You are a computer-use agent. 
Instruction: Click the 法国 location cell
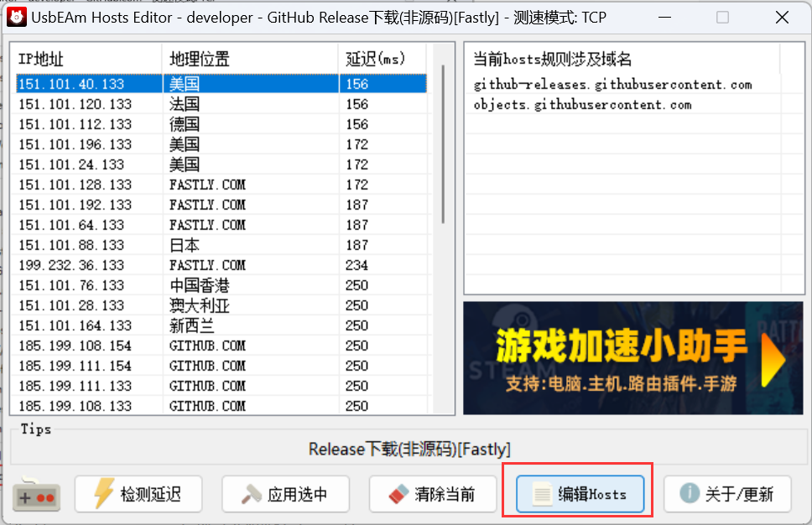point(185,104)
